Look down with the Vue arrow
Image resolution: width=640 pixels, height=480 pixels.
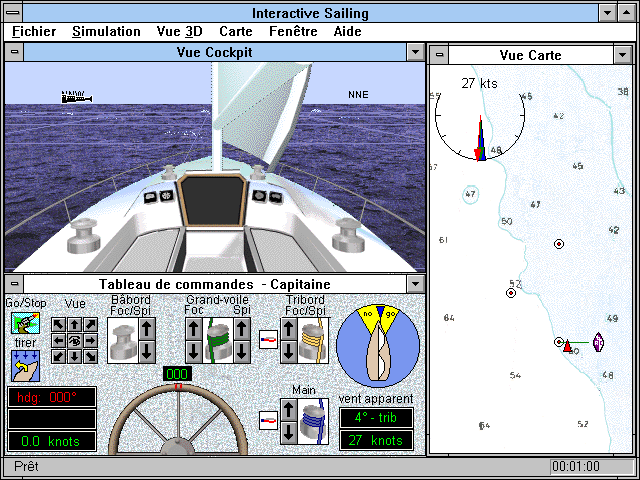74,356
